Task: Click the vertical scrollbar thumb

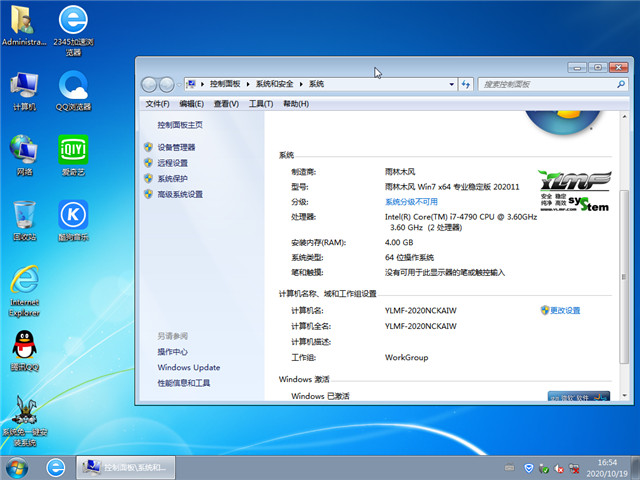Action: [x=624, y=276]
